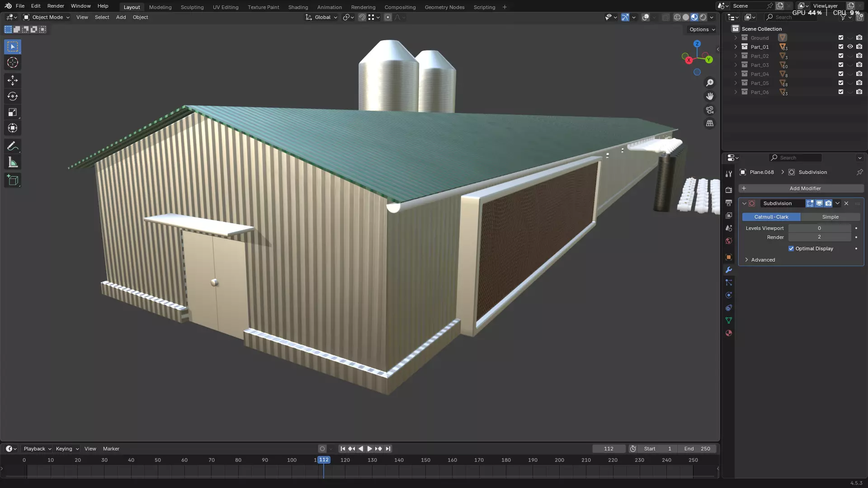Toggle Subdivision modifier render display
The height and width of the screenshot is (488, 868).
(x=828, y=203)
